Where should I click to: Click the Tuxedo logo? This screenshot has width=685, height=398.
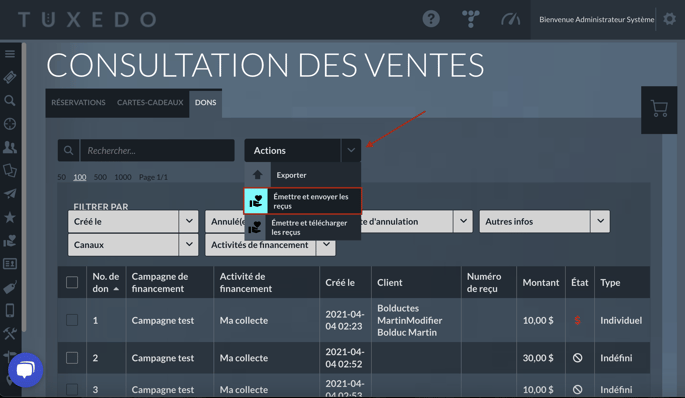pos(87,20)
